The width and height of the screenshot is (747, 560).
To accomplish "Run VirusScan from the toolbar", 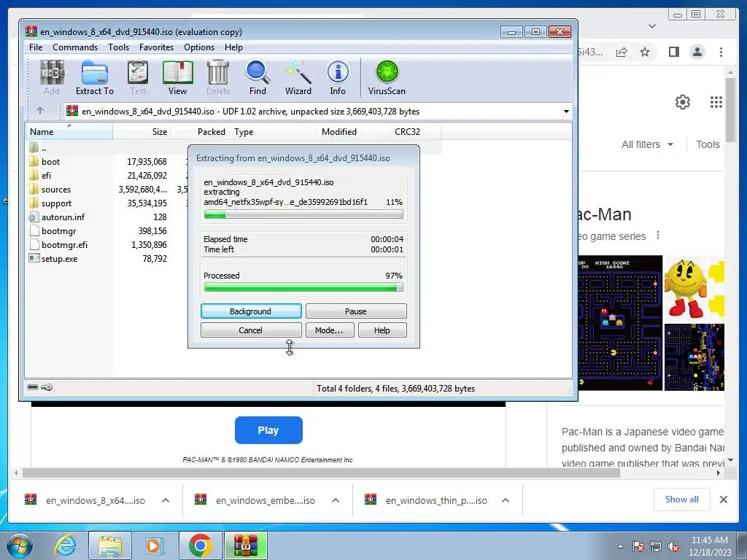I will click(387, 77).
